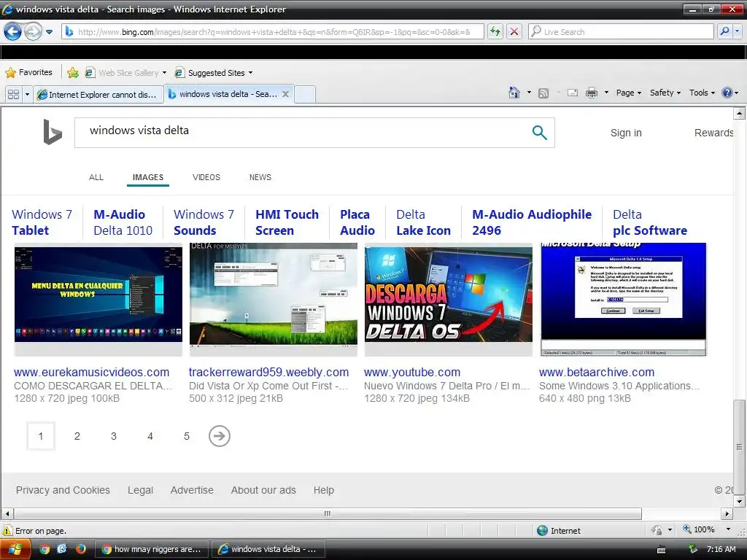Click the IE windows vista delta taskbar button

click(x=268, y=549)
